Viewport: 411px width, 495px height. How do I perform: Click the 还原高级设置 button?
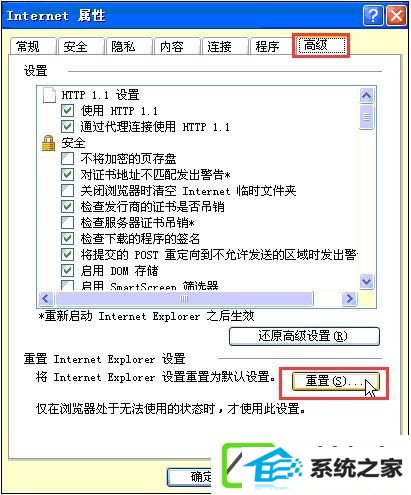point(304,336)
